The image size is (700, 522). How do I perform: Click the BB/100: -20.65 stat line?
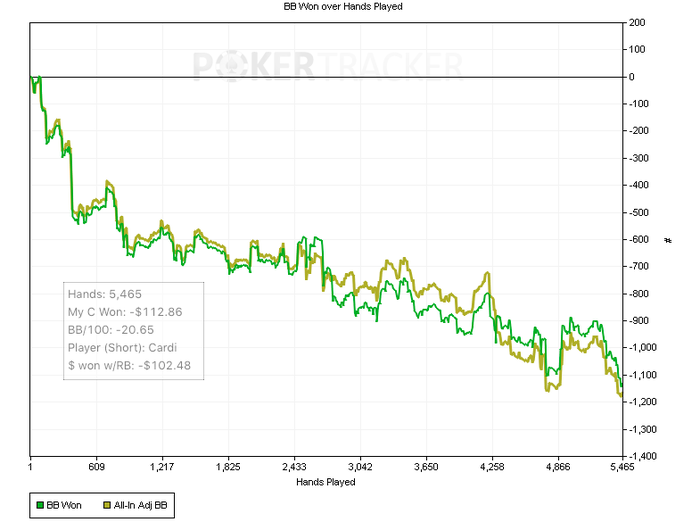(x=111, y=330)
